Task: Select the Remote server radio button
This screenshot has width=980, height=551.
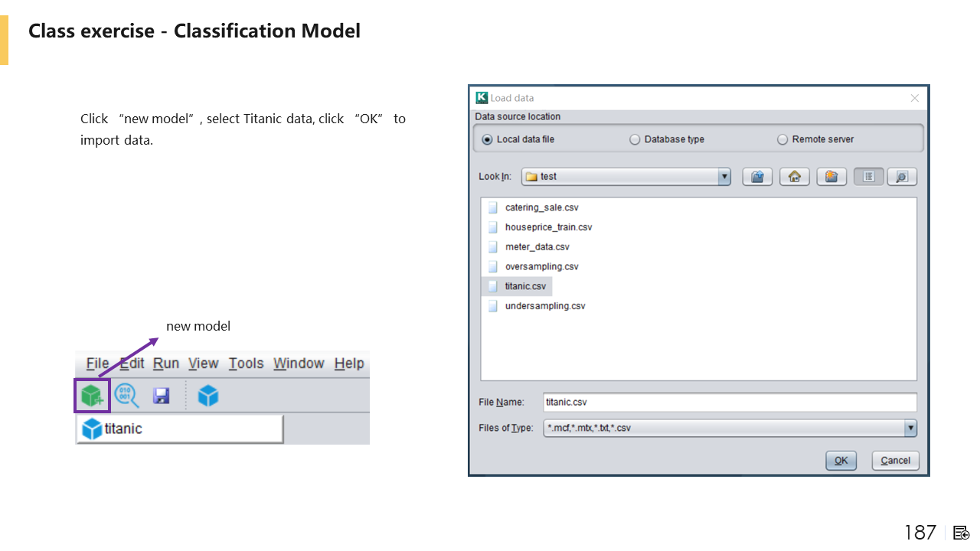Action: point(782,140)
